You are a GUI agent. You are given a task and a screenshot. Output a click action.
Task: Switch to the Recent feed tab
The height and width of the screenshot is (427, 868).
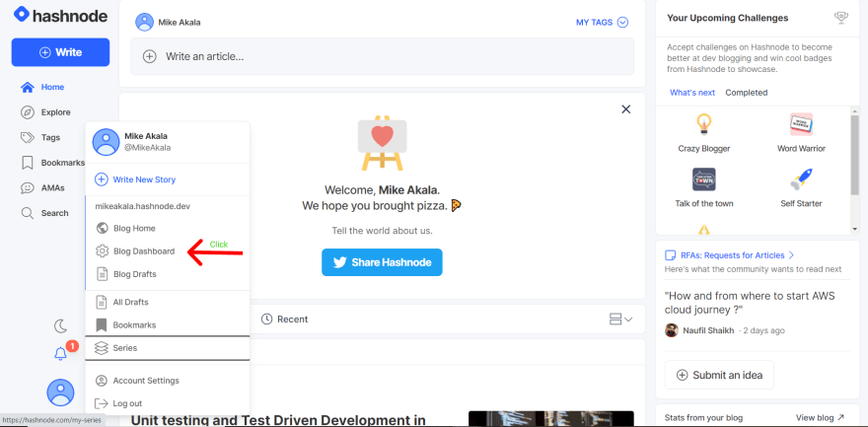click(x=284, y=320)
